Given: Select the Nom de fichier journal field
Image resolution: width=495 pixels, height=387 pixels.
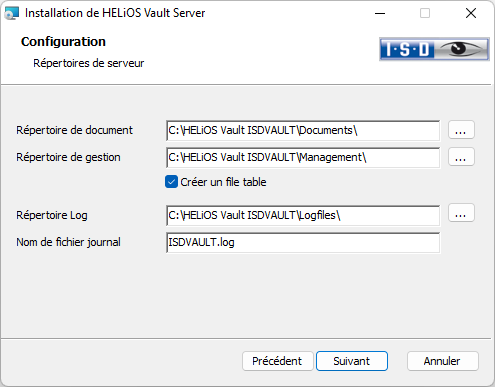Looking at the screenshot, I should [303, 242].
